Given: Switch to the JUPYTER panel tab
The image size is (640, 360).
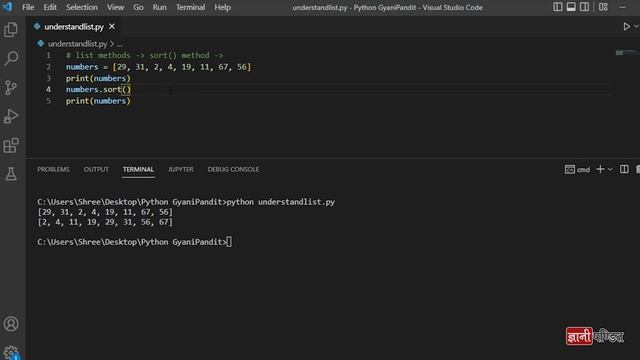Looking at the screenshot, I should 181,169.
